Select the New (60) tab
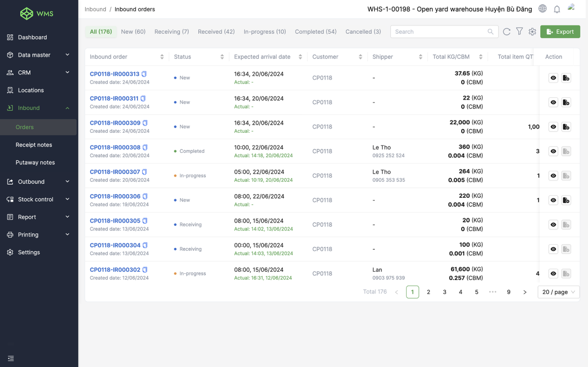Screen dimensions: 588x367 [x=133, y=32]
